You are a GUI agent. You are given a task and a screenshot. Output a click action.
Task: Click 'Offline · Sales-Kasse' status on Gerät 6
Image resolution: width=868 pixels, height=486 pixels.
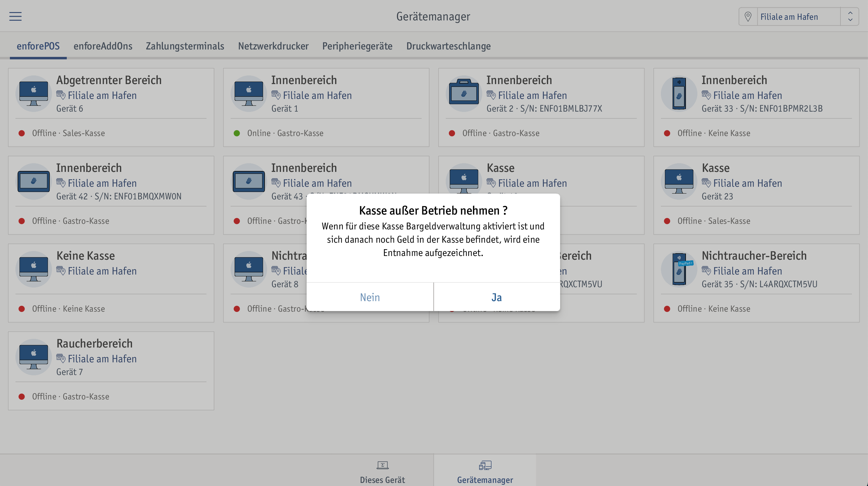pos(68,133)
